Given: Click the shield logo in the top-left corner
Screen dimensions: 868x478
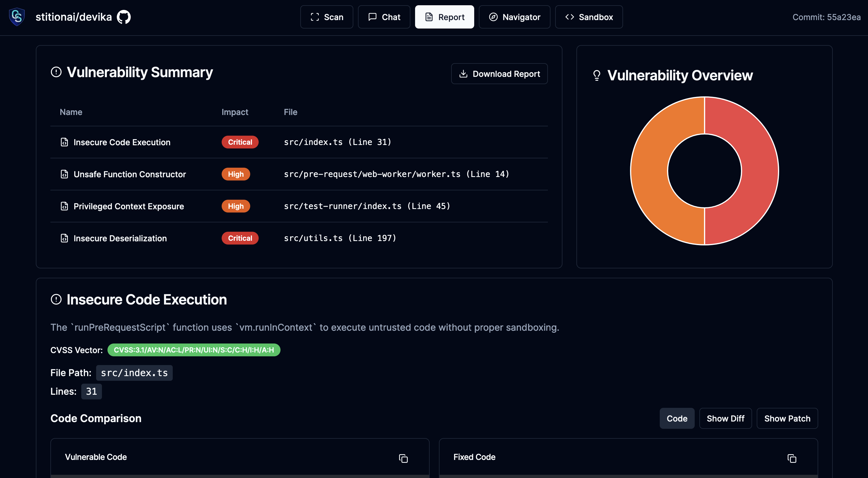Looking at the screenshot, I should tap(17, 17).
